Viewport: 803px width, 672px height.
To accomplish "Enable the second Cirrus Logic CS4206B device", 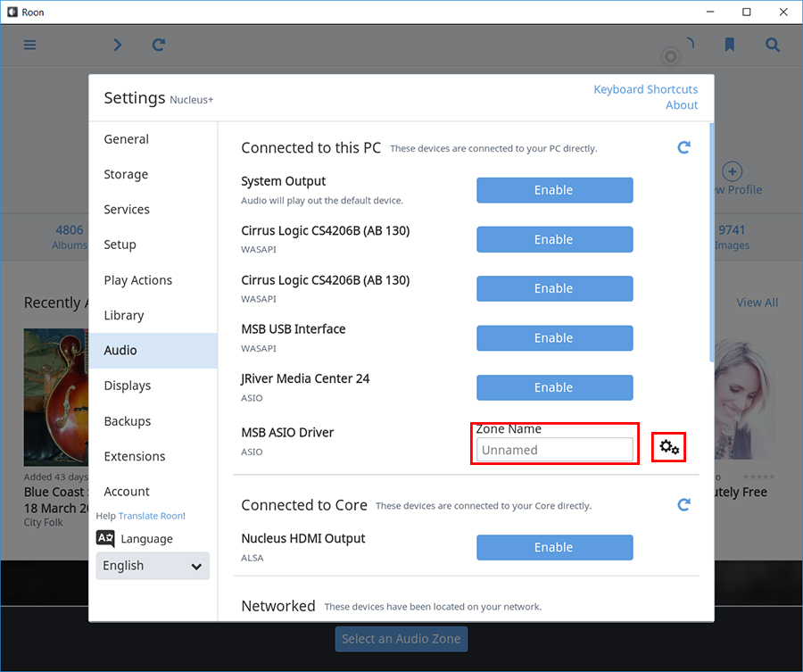I will point(555,288).
